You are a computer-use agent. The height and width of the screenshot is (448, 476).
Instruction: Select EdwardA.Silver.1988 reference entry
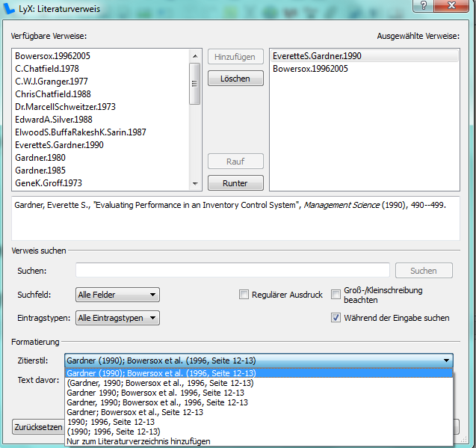(x=54, y=120)
